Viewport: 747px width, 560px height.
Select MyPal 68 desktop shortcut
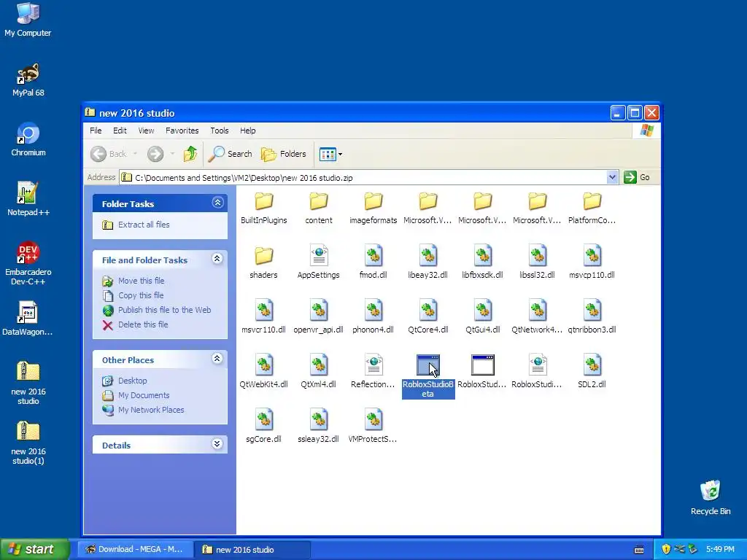click(x=28, y=79)
